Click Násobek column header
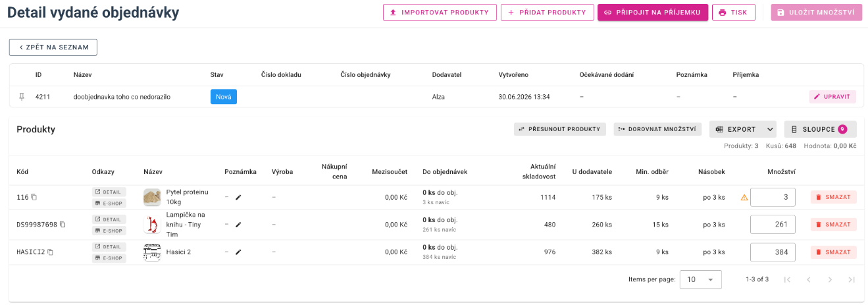Image resolution: width=868 pixels, height=305 pixels. (x=711, y=172)
